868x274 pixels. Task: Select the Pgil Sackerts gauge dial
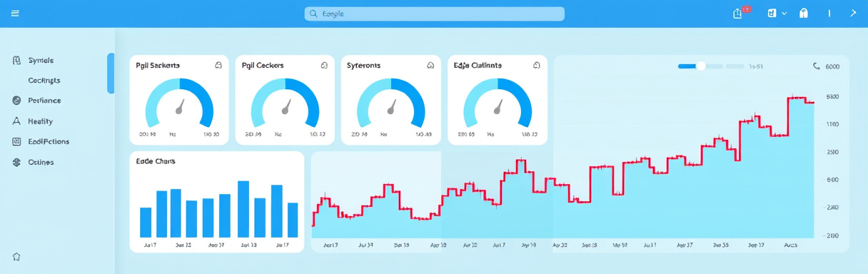[179, 103]
